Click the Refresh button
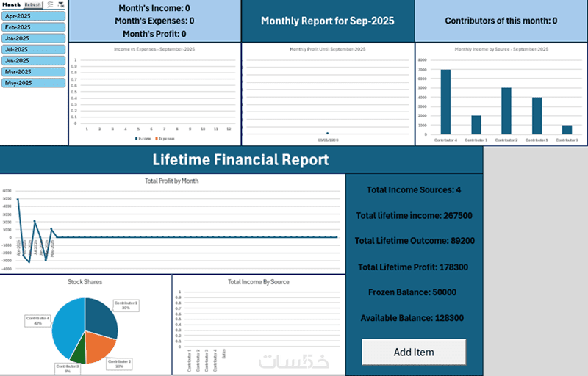This screenshot has height=376, width=588. tap(32, 4)
